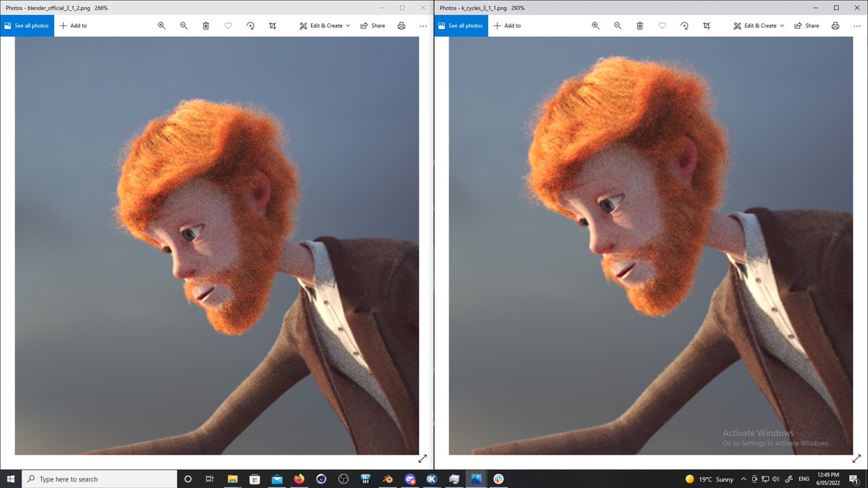
Task: Open Cortana from taskbar
Action: [x=188, y=479]
